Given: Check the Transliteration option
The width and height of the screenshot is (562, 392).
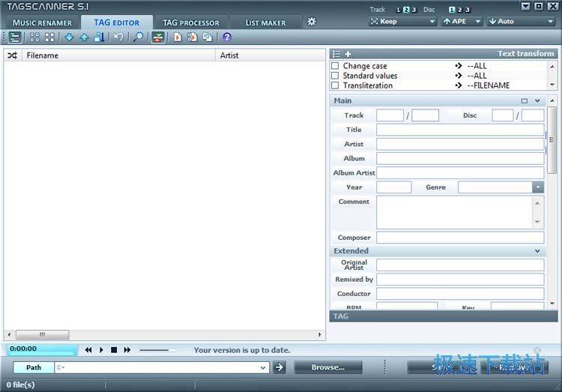Looking at the screenshot, I should tap(335, 85).
